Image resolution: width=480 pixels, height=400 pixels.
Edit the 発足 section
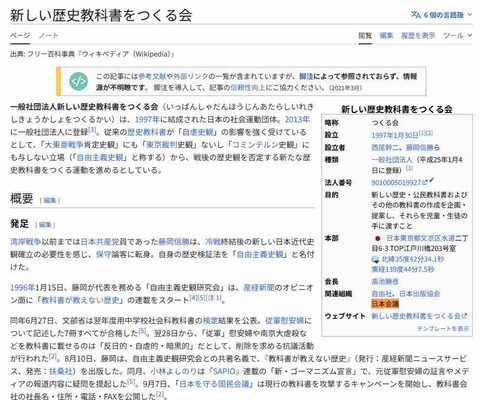pos(45,225)
